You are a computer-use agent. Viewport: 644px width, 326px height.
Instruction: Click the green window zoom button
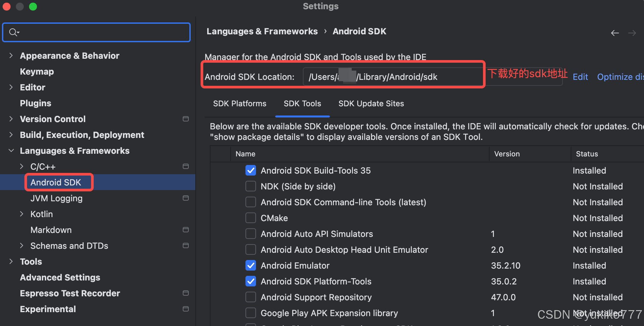pyautogui.click(x=33, y=7)
